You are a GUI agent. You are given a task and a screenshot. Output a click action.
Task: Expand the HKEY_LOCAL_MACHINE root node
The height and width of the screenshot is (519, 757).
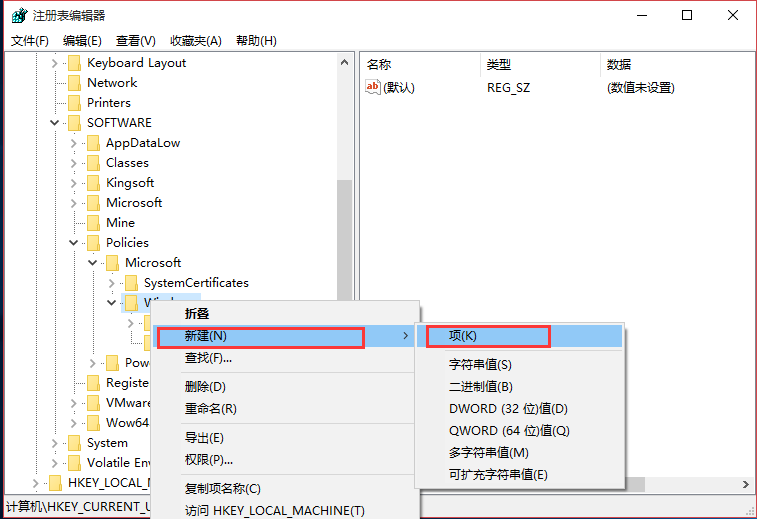pos(36,483)
